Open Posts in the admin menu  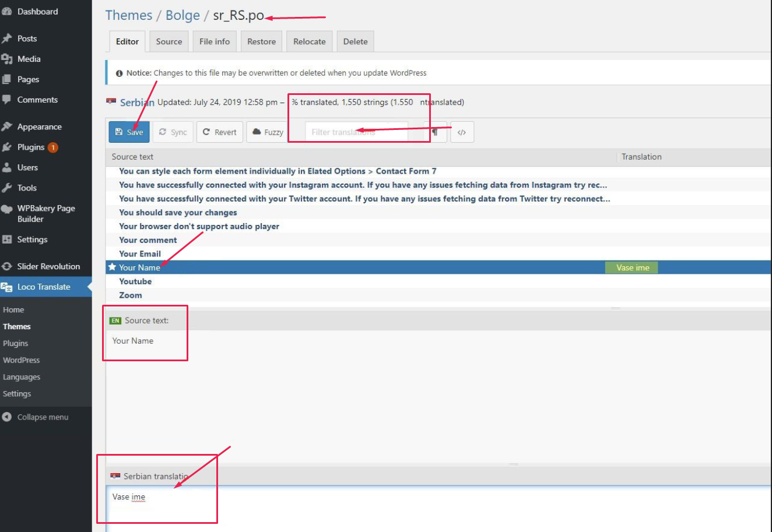pyautogui.click(x=27, y=38)
